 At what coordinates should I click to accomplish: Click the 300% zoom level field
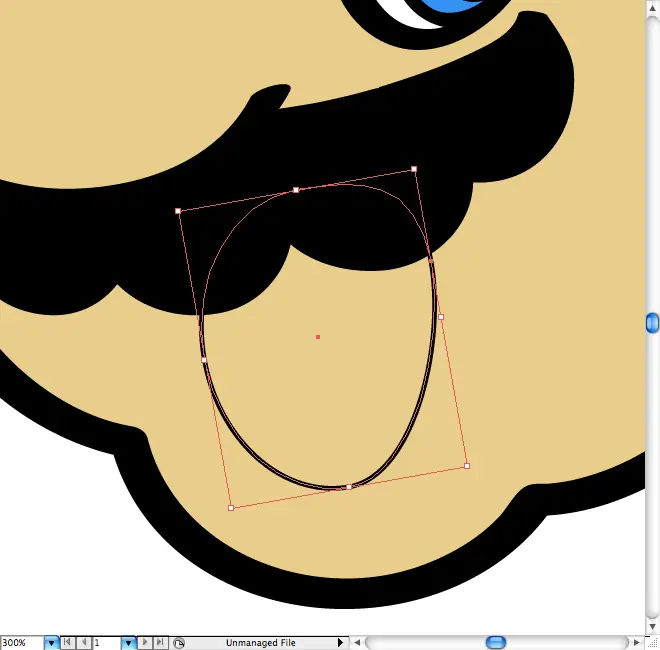pos(21,643)
